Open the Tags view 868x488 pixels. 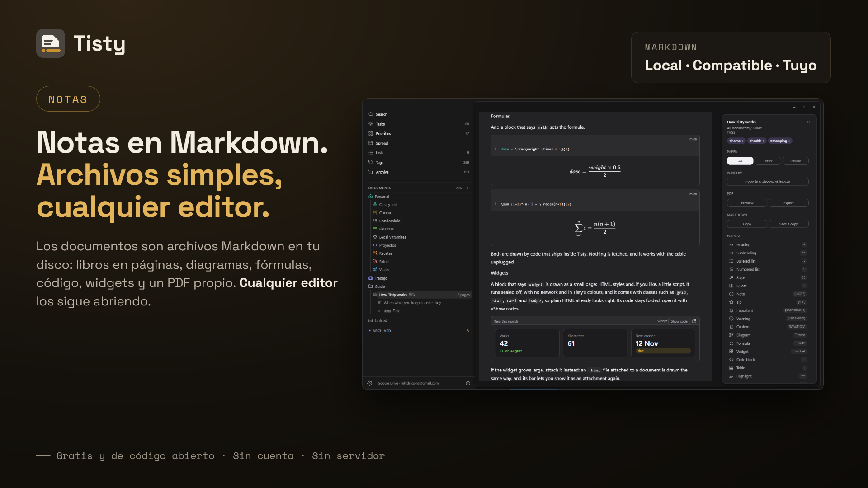pyautogui.click(x=419, y=163)
